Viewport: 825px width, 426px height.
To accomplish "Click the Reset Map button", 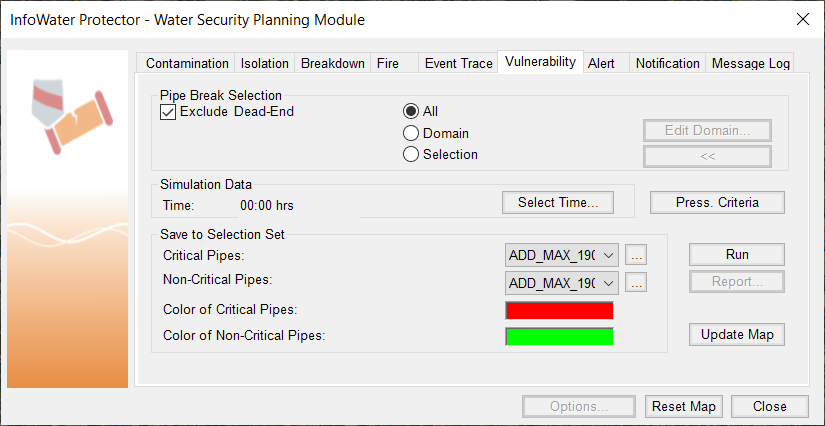I will click(683, 407).
